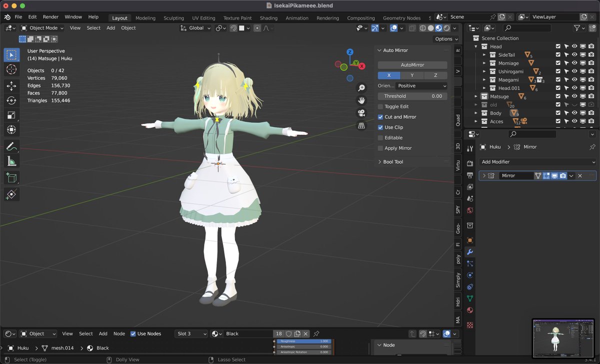
Task: Open the viewport Add menu
Action: [x=111, y=28]
